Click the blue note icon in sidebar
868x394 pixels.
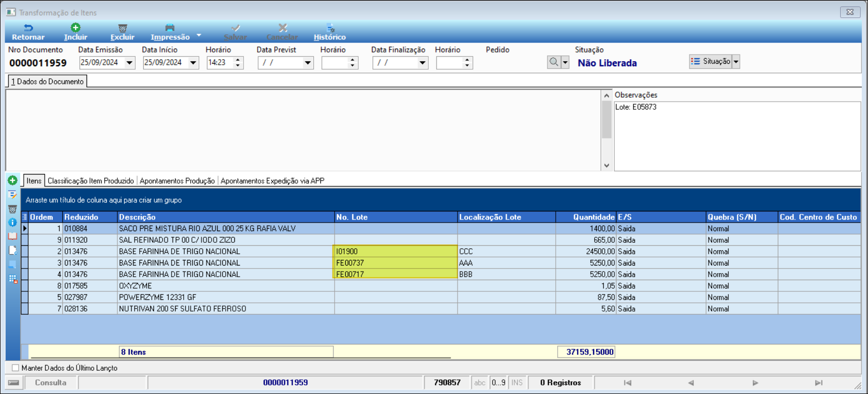click(x=13, y=265)
